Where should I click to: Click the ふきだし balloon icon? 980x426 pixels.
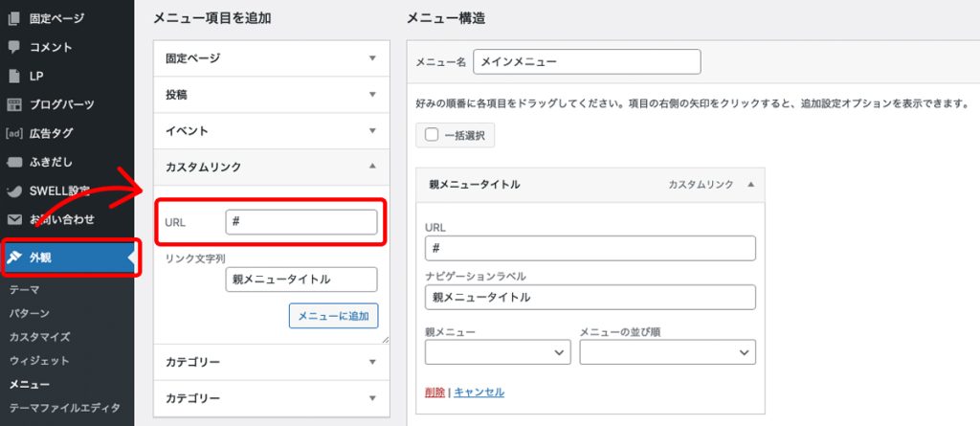click(13, 163)
